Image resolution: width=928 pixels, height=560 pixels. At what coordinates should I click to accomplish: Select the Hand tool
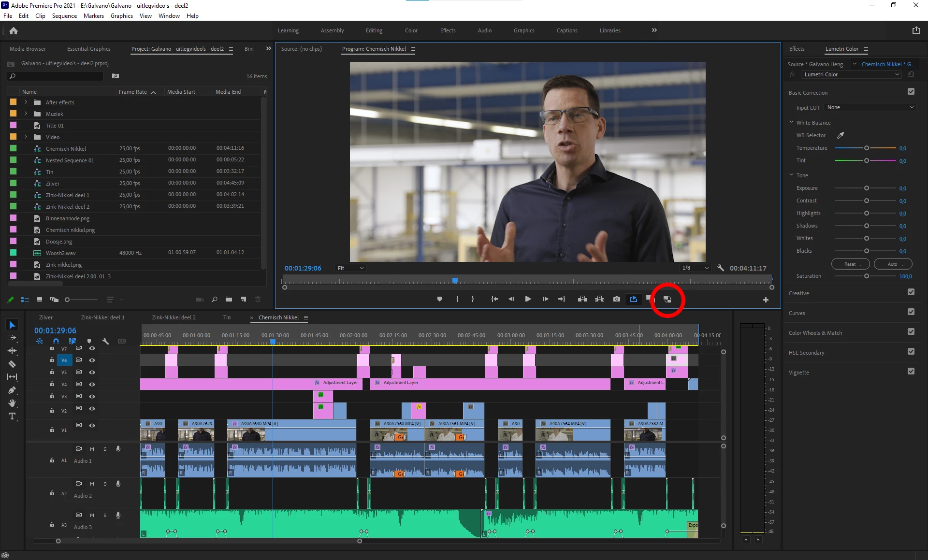click(12, 403)
